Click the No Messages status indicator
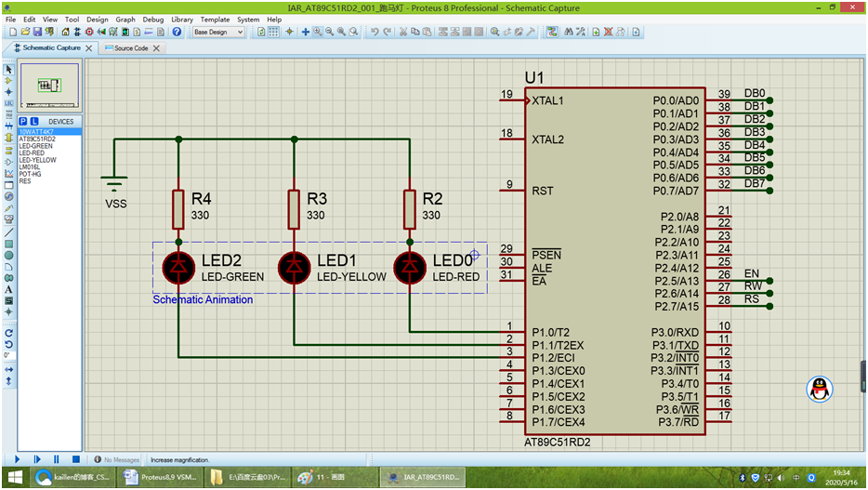The height and width of the screenshot is (490, 868). [x=117, y=459]
